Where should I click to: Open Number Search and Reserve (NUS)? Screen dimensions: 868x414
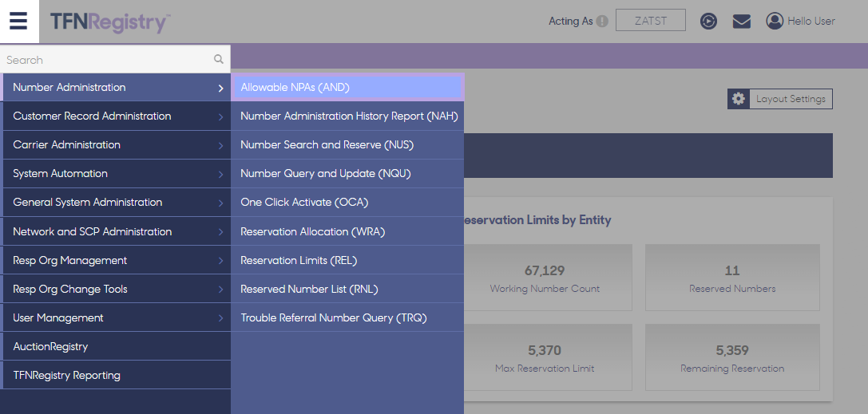pyautogui.click(x=347, y=145)
